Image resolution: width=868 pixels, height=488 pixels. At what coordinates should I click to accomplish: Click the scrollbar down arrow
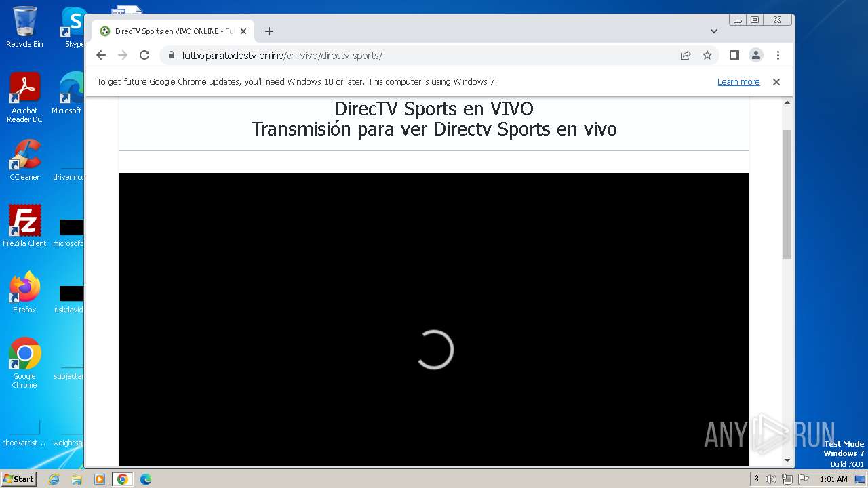(x=787, y=460)
